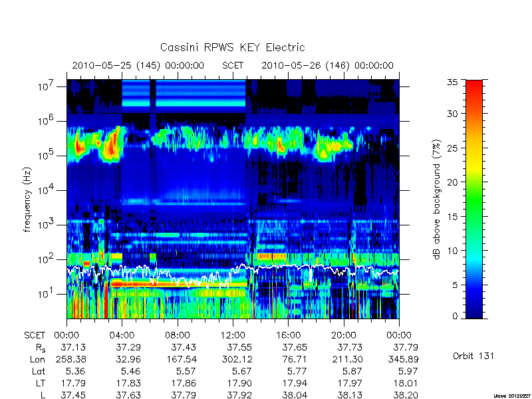This screenshot has height=399, width=532.
Task: Click the 10 color bar tick label
Action: pos(453,251)
